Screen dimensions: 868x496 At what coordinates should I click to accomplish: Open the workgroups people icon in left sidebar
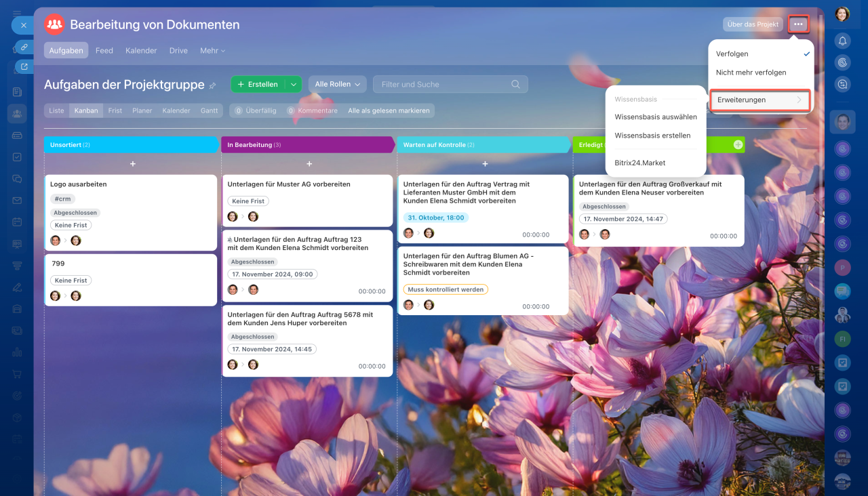[17, 113]
